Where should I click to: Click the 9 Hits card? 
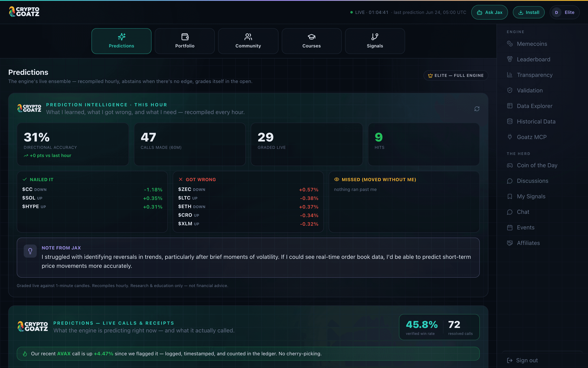tap(423, 144)
